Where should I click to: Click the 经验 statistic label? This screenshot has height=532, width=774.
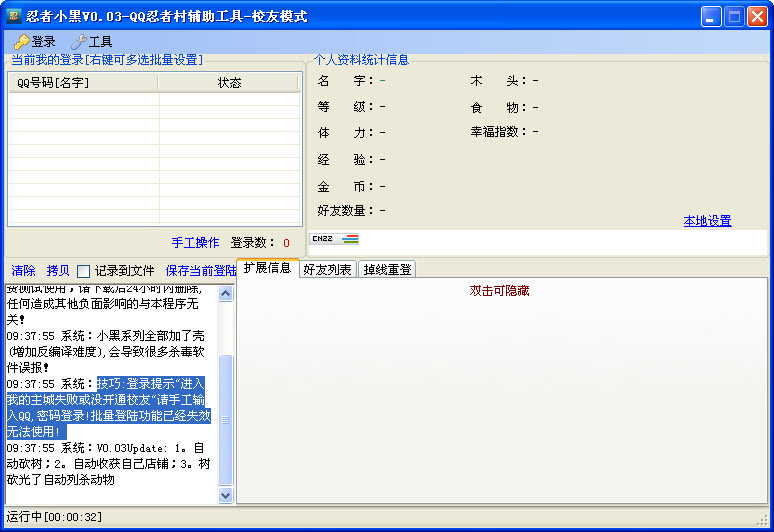pos(345,160)
